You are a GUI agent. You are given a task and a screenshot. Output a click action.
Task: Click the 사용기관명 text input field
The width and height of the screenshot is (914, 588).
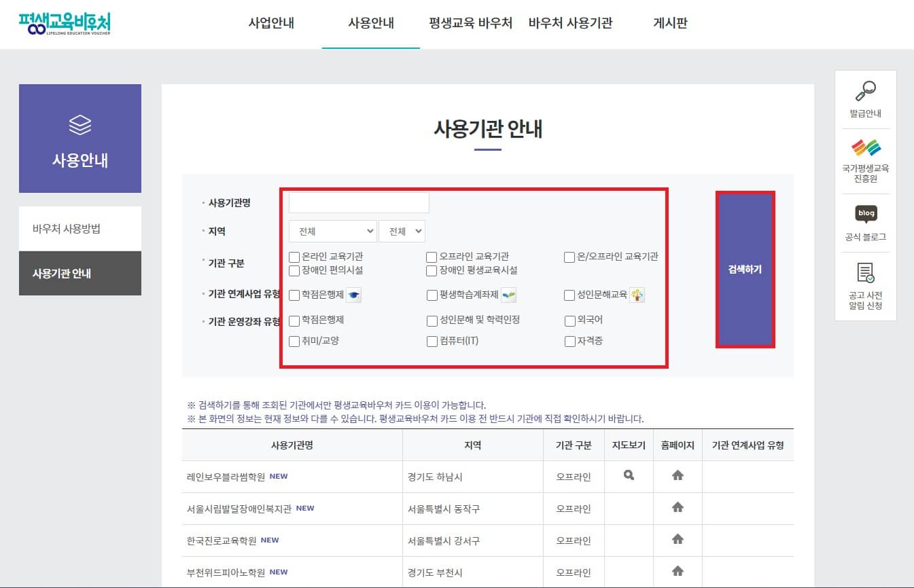point(359,202)
